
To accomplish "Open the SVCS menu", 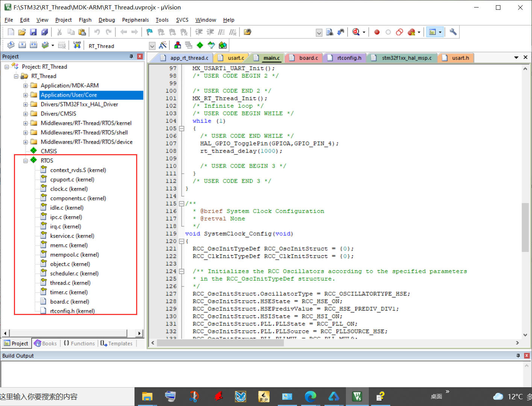I will (182, 20).
